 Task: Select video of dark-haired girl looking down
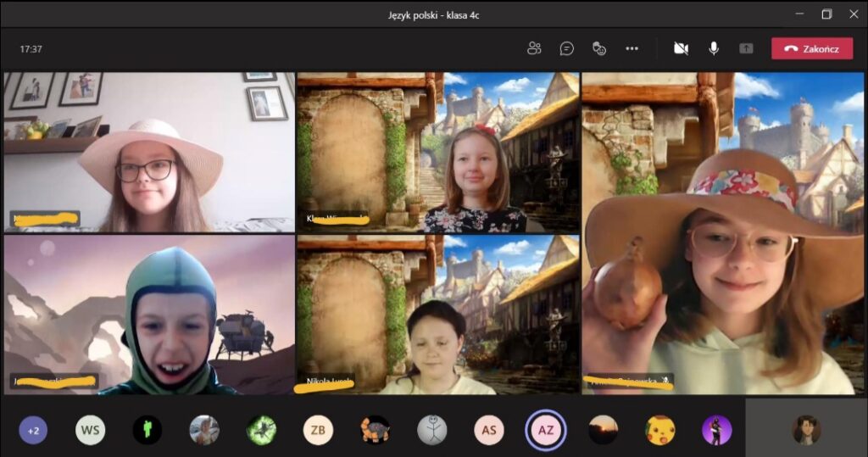tap(438, 315)
